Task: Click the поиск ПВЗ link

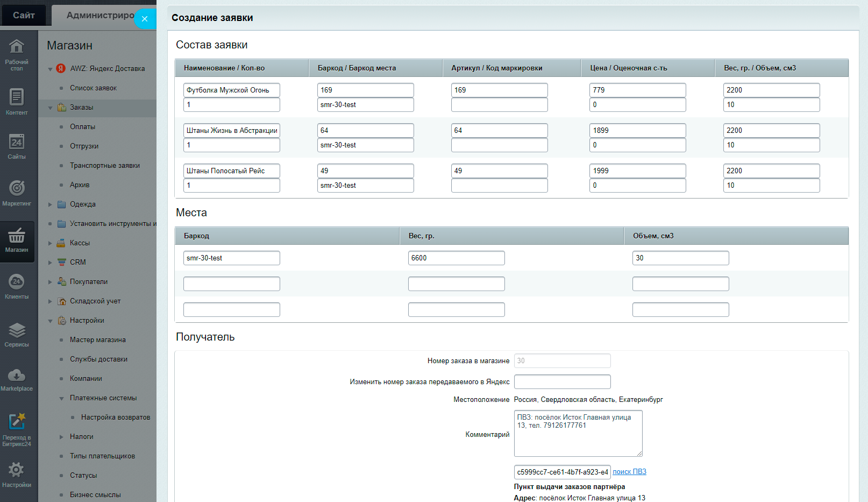Action: pyautogui.click(x=629, y=472)
